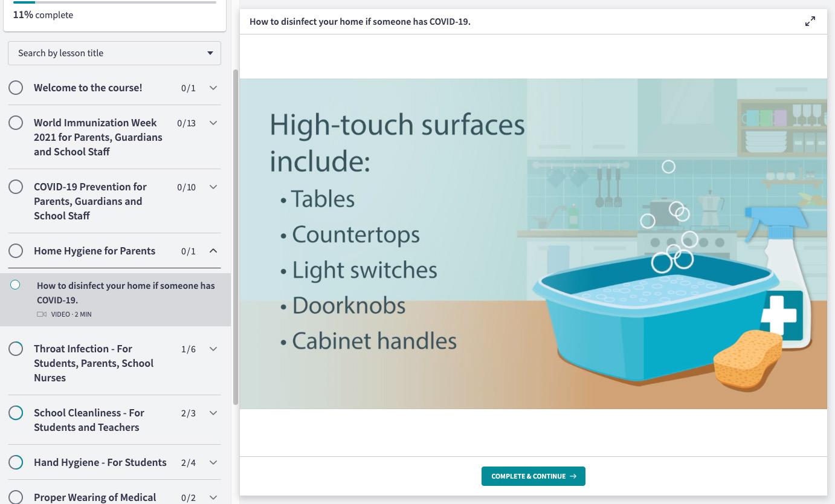The height and width of the screenshot is (504, 835).
Task: Expand Hand Hygiene for Students chevron
Action: tap(213, 462)
